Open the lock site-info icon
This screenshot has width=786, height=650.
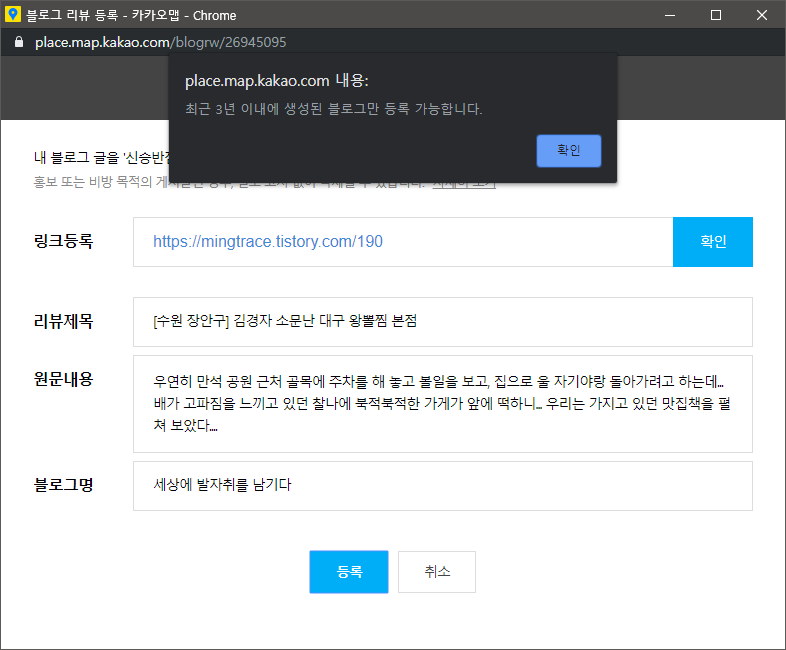coord(19,42)
